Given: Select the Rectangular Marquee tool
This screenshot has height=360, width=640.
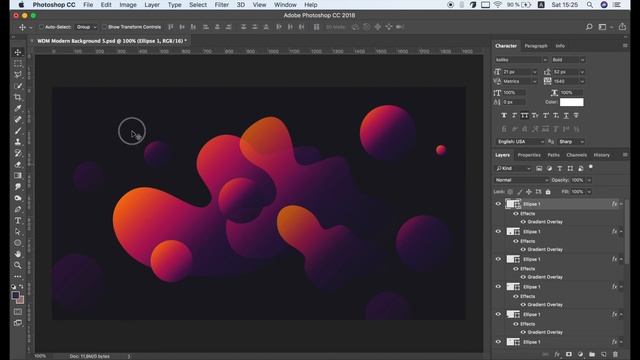Looking at the screenshot, I should click(18, 64).
